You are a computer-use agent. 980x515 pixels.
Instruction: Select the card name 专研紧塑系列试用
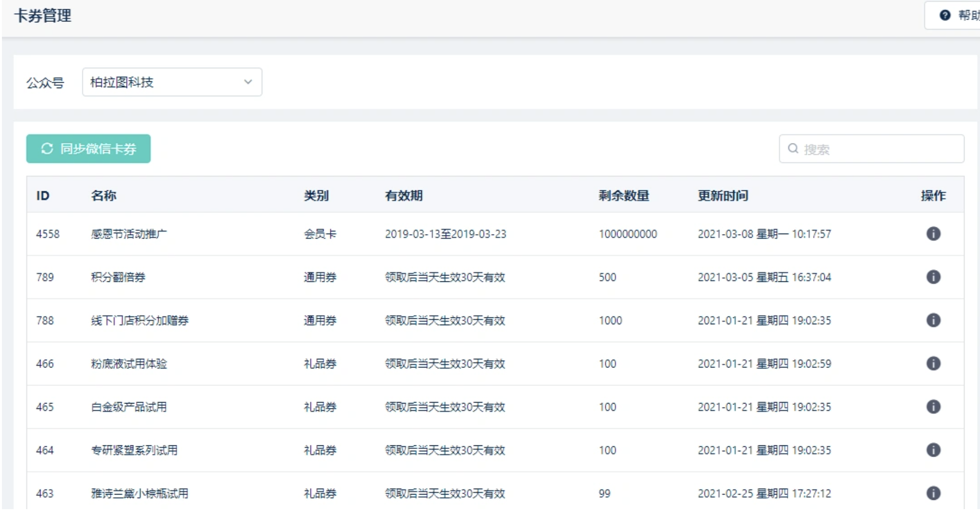[134, 450]
